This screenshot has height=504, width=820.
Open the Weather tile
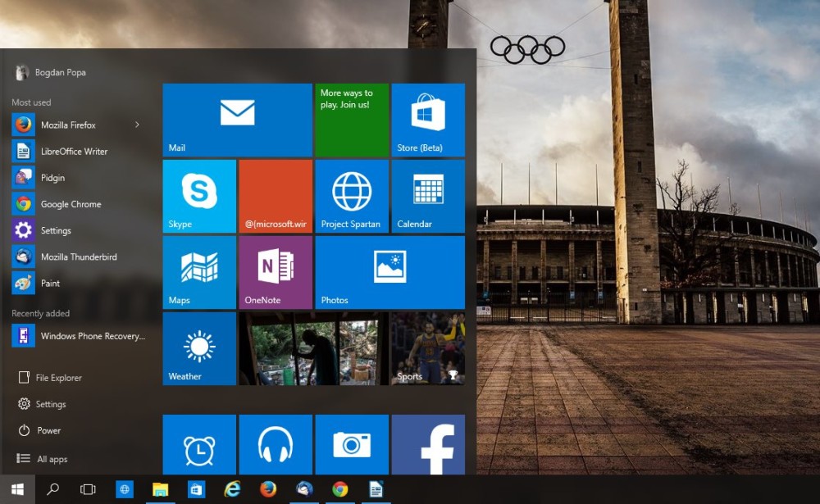199,349
